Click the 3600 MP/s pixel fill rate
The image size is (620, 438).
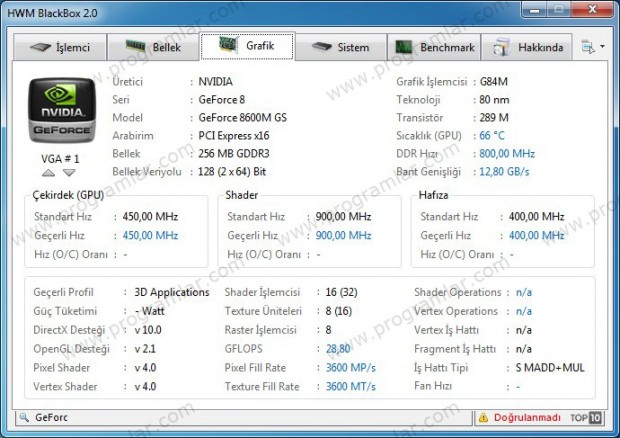coord(351,368)
